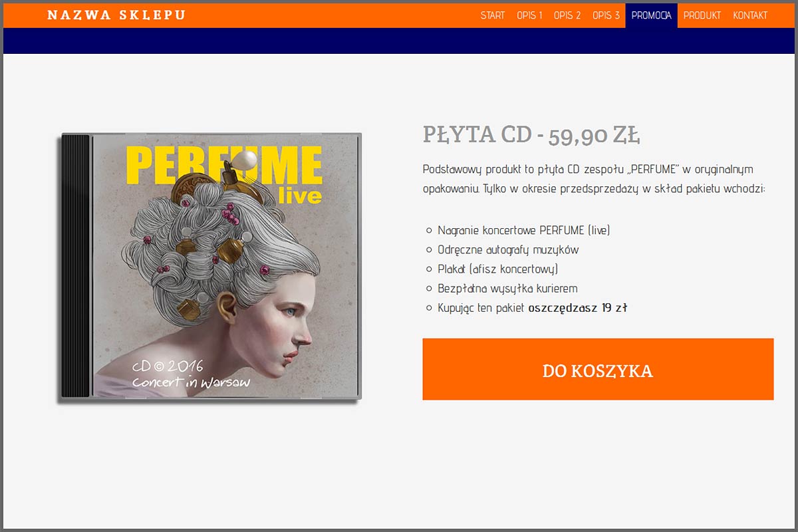Select the OPIS 3 menu item
The image size is (798, 532).
click(x=606, y=15)
